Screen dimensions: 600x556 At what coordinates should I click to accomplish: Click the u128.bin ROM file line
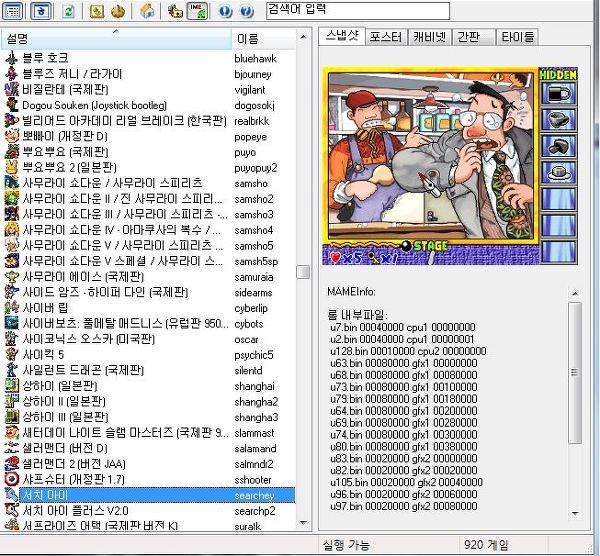click(408, 351)
